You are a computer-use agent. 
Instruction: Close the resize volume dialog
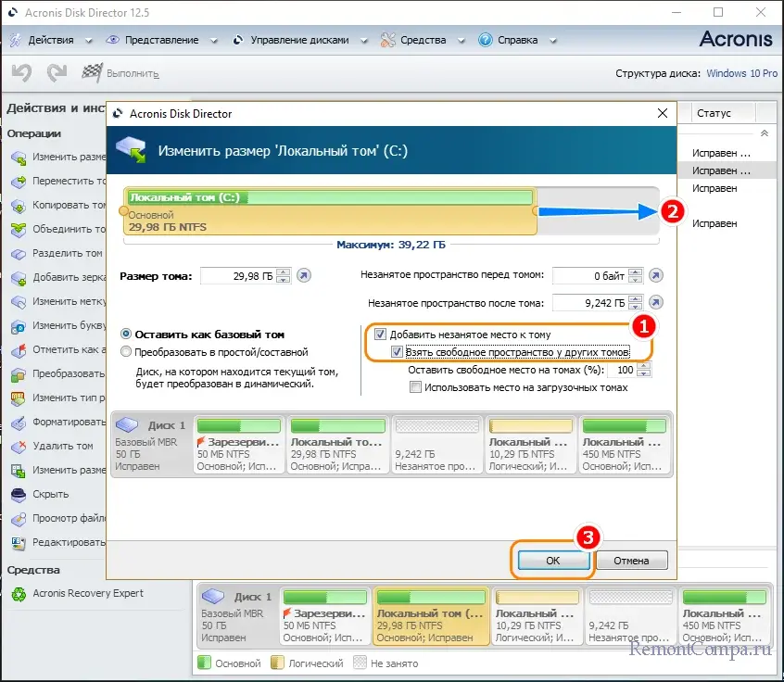click(x=662, y=113)
